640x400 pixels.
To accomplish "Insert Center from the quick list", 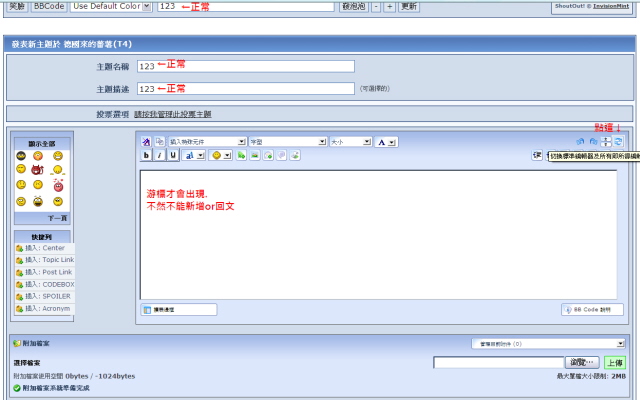I will point(45,248).
